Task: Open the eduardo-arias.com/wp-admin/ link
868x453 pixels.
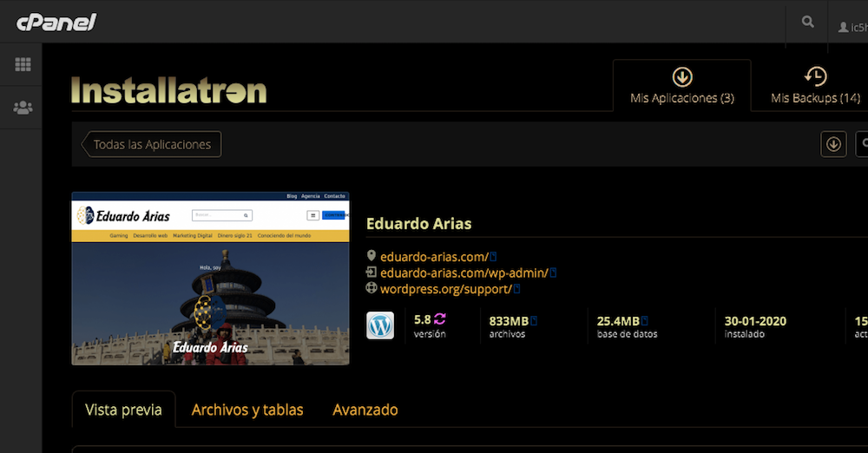Action: [x=464, y=273]
